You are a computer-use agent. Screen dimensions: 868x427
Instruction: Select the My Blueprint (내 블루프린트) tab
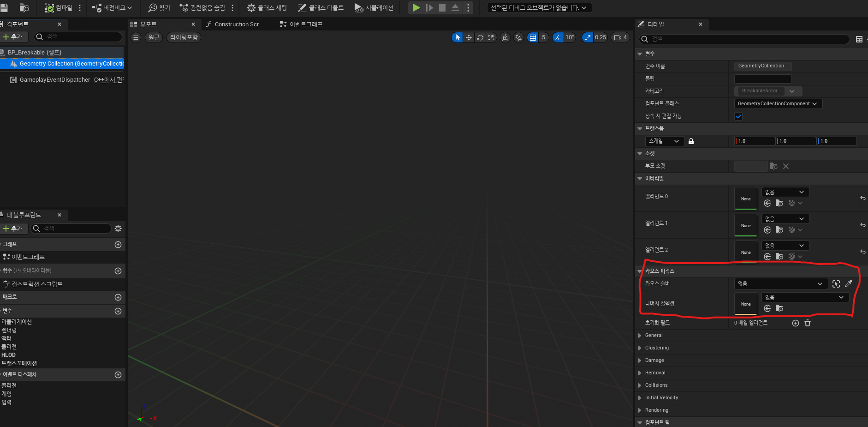pyautogui.click(x=23, y=215)
